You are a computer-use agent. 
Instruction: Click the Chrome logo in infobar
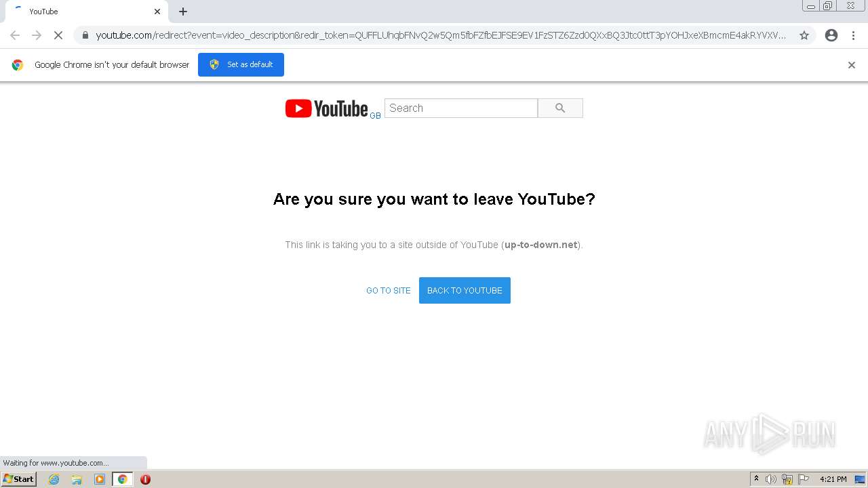coord(18,65)
